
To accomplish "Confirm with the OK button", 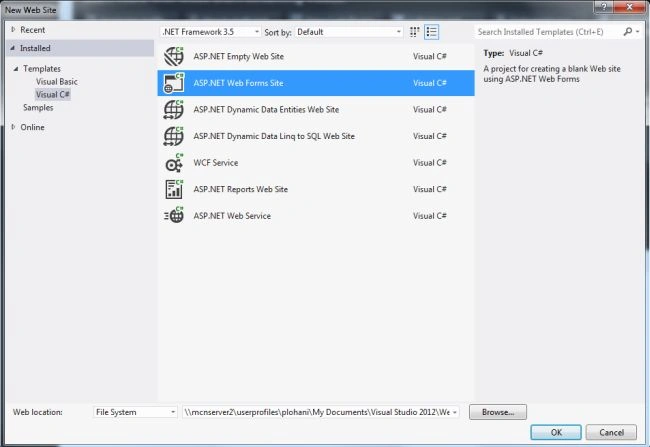I will 556,432.
